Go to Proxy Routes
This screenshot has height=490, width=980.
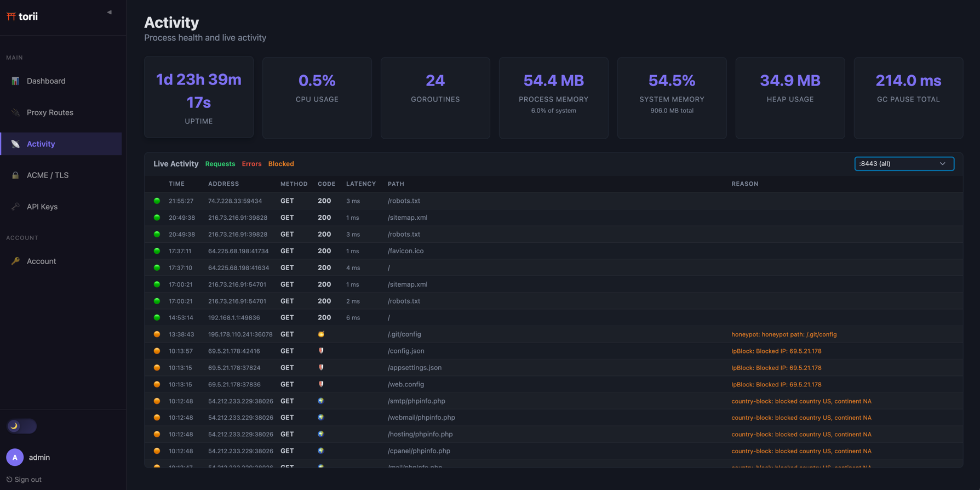tap(61, 112)
